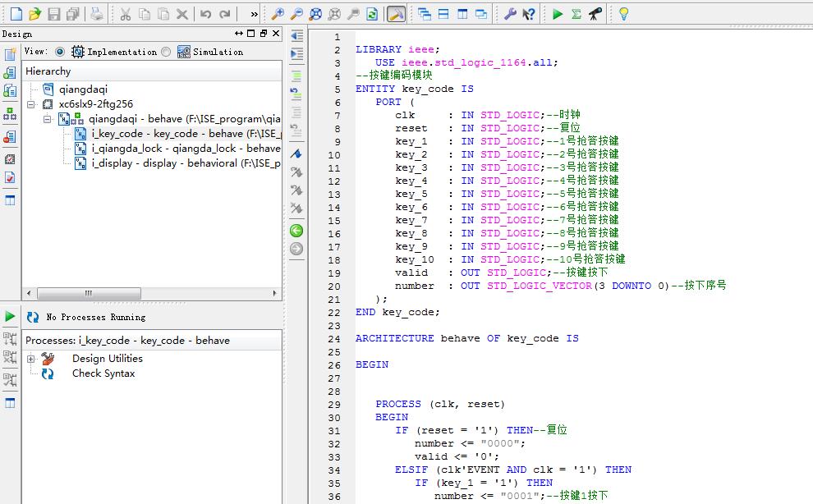Click the green run process arrow

(x=10, y=316)
